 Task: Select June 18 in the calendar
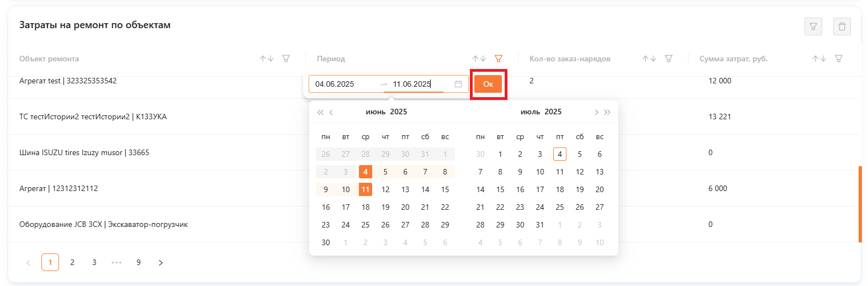pos(366,207)
